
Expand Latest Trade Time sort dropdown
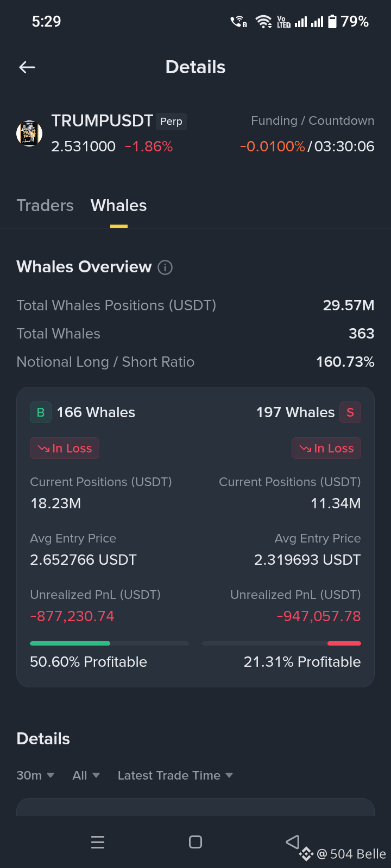coord(175,775)
